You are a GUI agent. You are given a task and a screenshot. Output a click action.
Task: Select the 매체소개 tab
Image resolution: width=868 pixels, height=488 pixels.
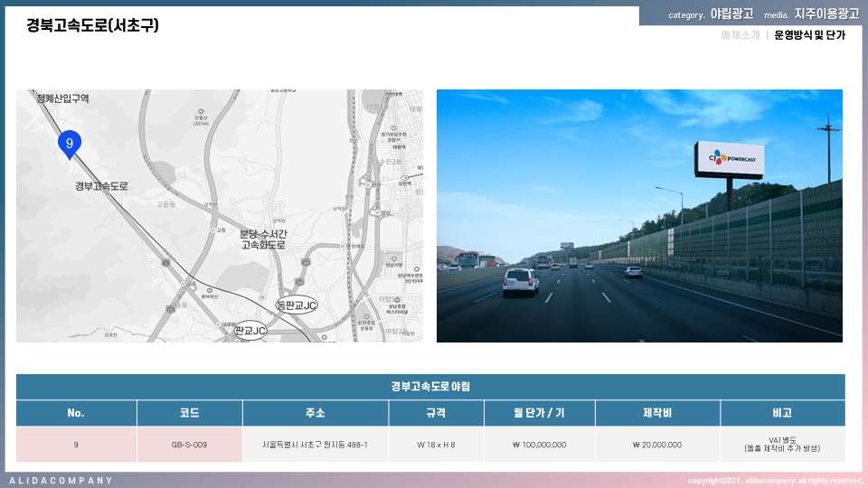coord(740,35)
